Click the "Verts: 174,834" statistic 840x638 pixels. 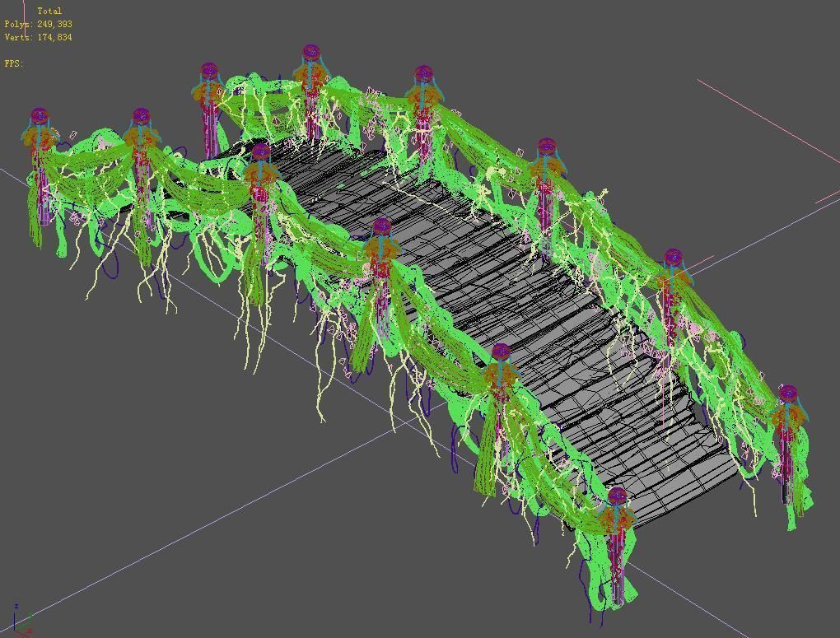pyautogui.click(x=38, y=38)
